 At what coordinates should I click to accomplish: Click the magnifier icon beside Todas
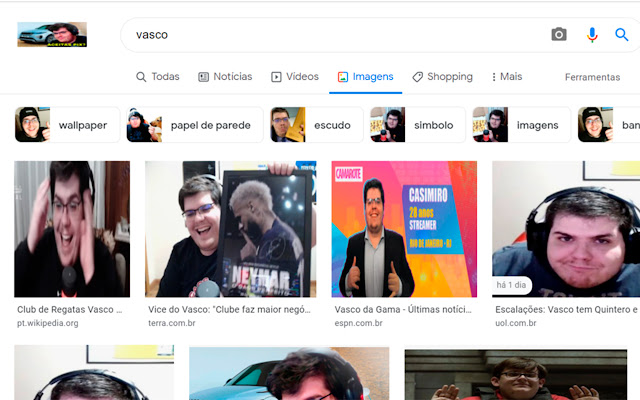[141, 77]
